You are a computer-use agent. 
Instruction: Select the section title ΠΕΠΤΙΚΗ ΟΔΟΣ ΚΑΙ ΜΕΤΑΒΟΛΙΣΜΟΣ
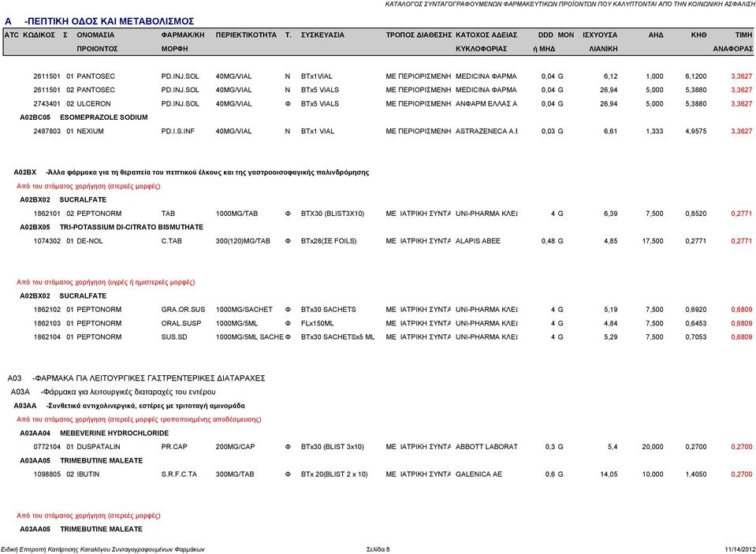click(111, 21)
